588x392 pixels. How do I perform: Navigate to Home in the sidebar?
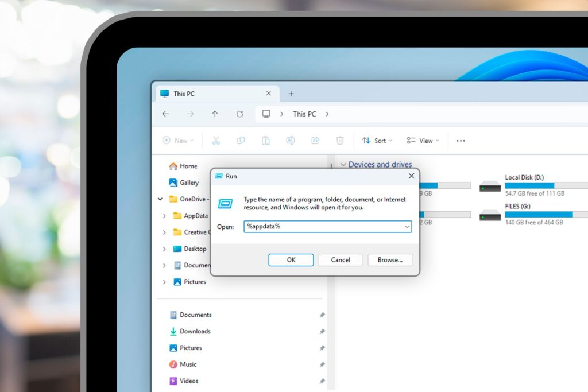point(188,166)
